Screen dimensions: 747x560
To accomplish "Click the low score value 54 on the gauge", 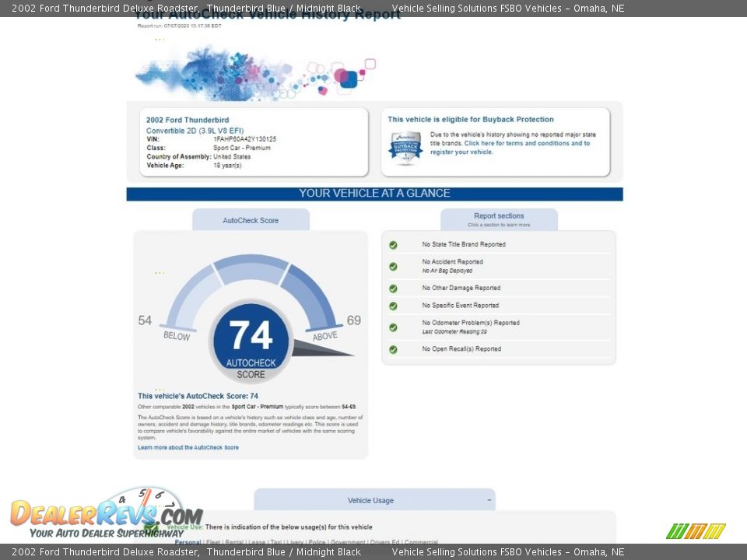I will (x=145, y=320).
